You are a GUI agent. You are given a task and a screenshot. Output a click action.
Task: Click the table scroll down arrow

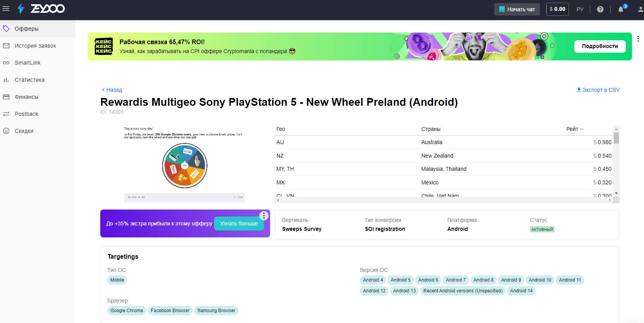pyautogui.click(x=617, y=193)
